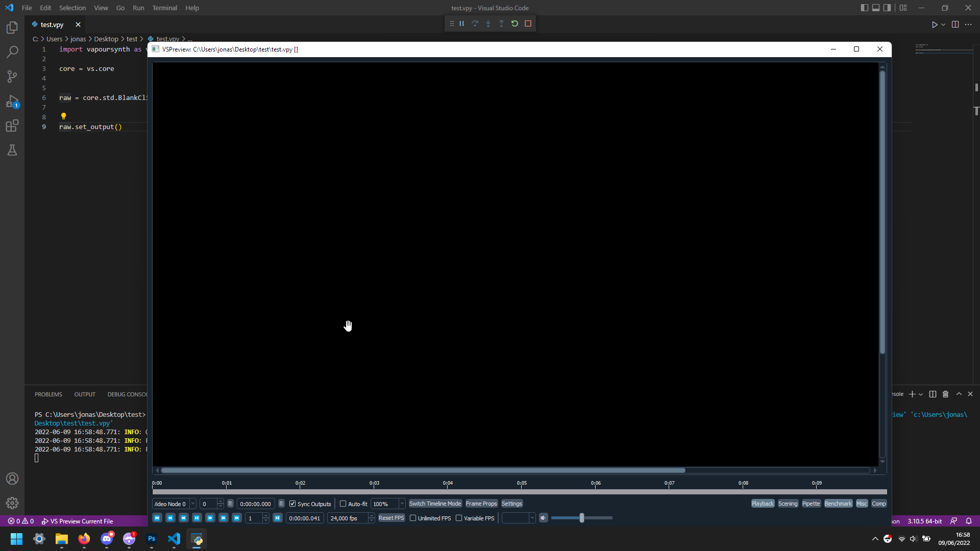980x551 pixels.
Task: Switch to the PROBLEMS panel tab
Action: (48, 394)
